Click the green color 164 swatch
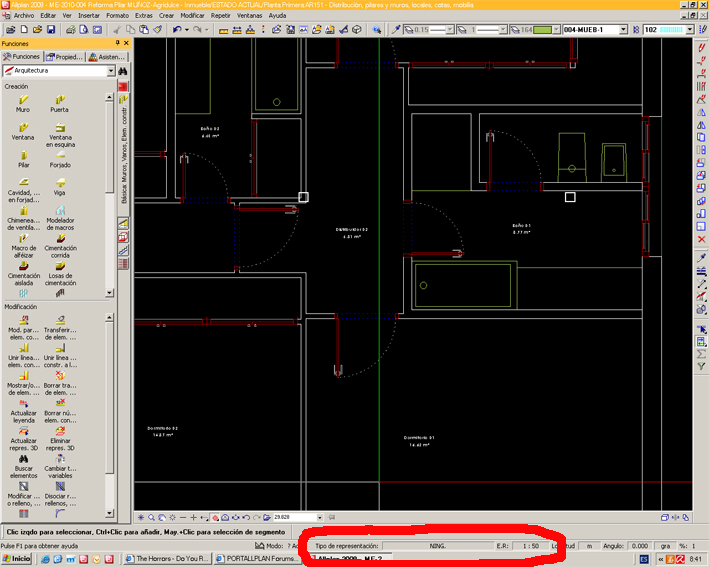 542,30
